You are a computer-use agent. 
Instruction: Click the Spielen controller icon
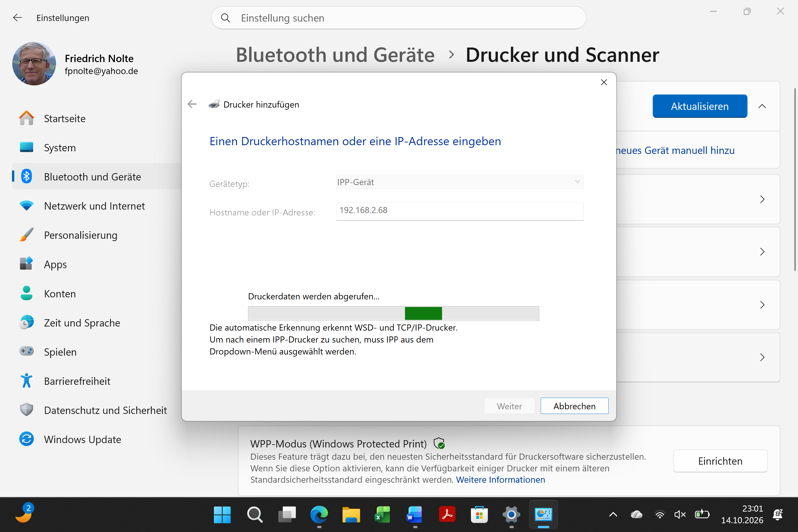pos(27,352)
